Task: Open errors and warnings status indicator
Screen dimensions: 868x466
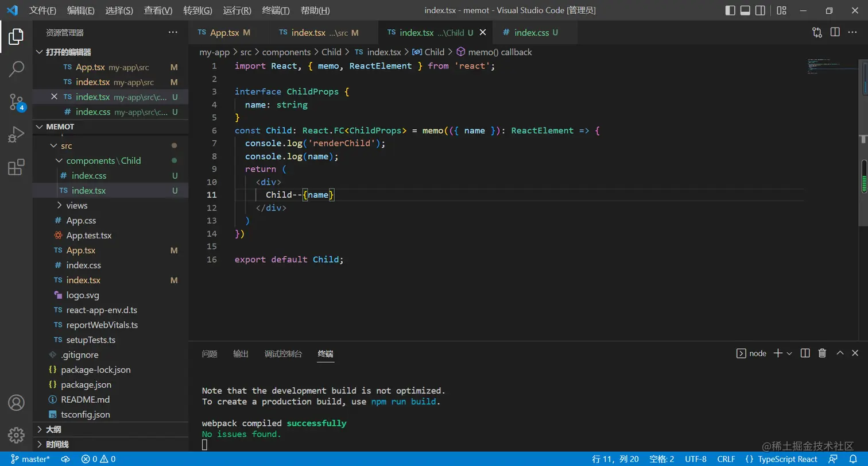Action: tap(98, 459)
